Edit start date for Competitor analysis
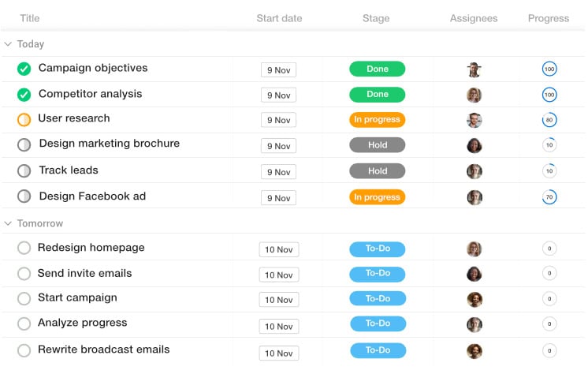The height and width of the screenshot is (374, 588). pyautogui.click(x=279, y=95)
